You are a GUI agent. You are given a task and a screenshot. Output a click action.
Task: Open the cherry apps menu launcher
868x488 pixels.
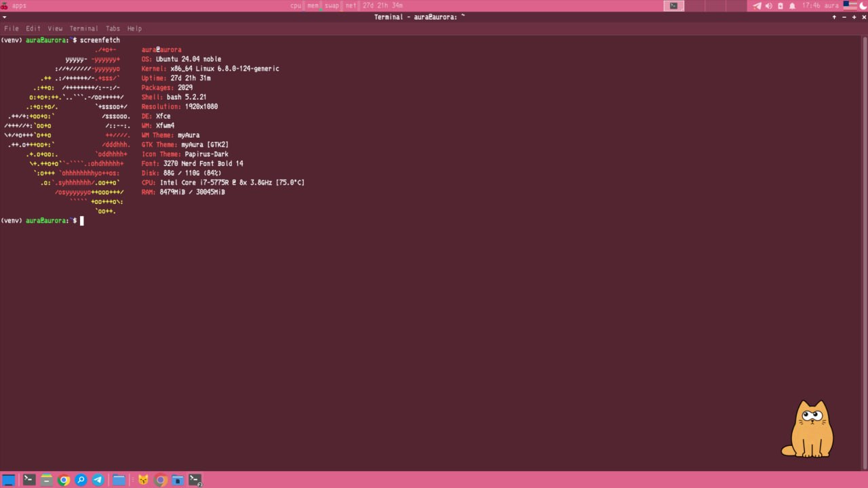pos(14,5)
